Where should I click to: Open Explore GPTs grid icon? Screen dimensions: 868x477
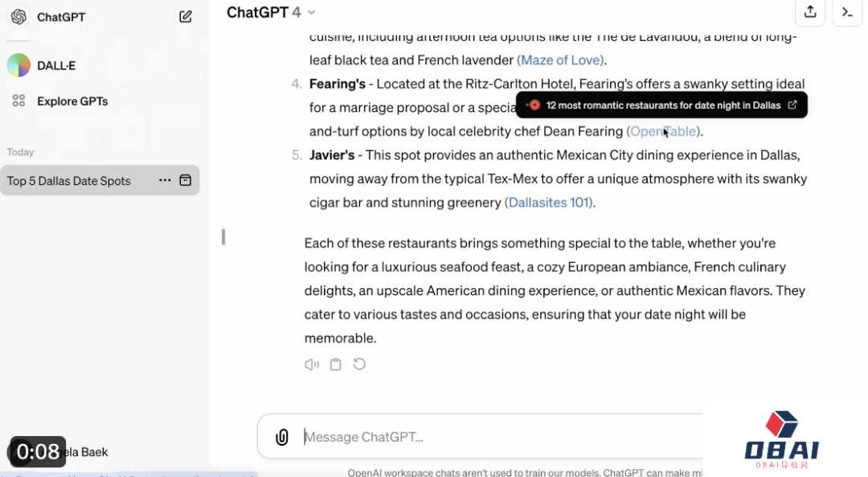click(18, 101)
